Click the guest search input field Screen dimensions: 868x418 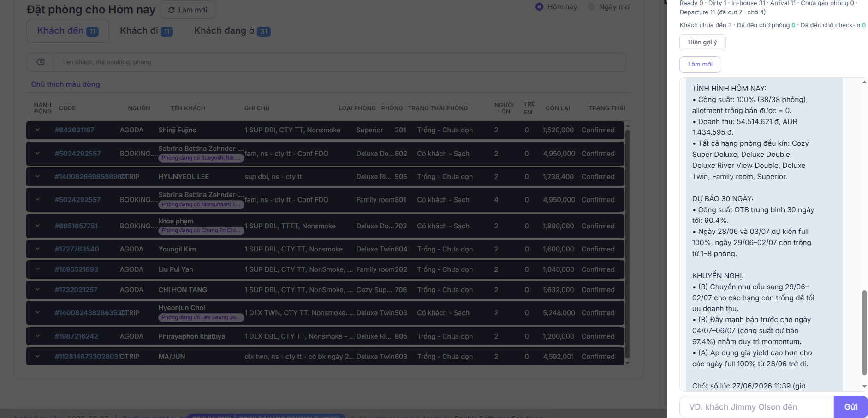click(340, 62)
